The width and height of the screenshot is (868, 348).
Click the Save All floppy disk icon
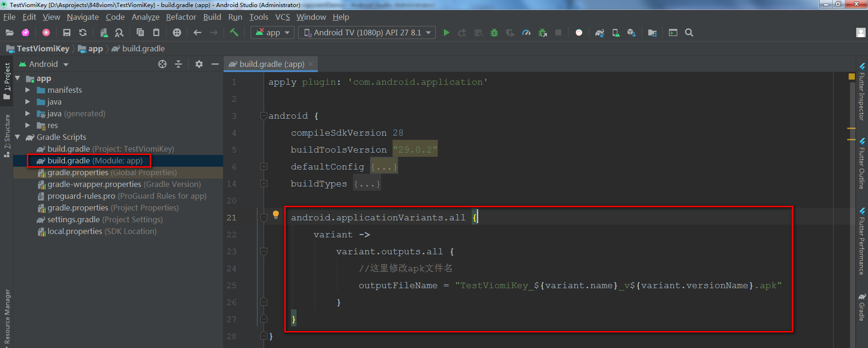67,32
